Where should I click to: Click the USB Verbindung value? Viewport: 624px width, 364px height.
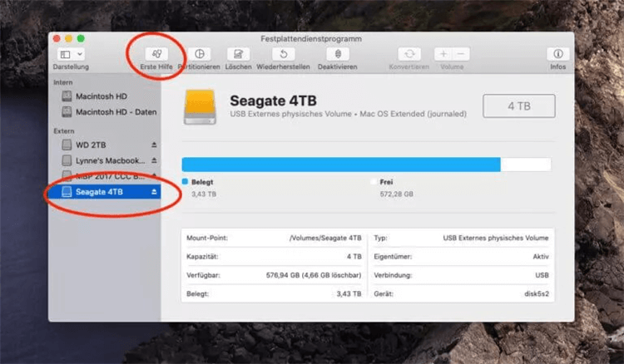point(542,275)
